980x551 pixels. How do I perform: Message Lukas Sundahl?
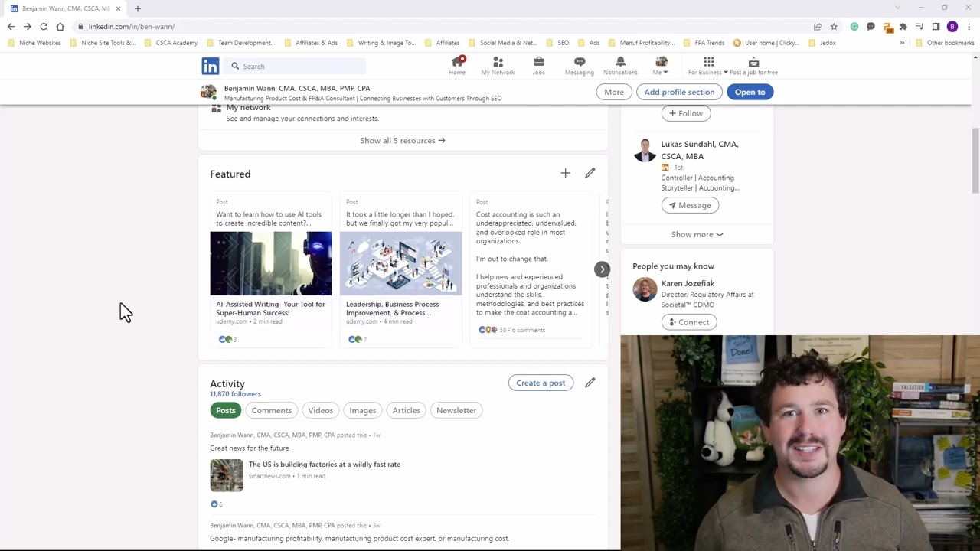[690, 205]
